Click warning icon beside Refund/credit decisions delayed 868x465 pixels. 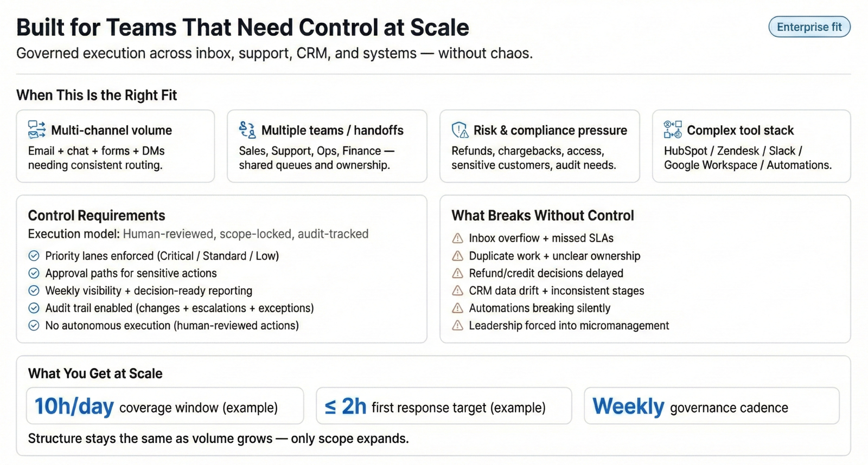pyautogui.click(x=458, y=273)
